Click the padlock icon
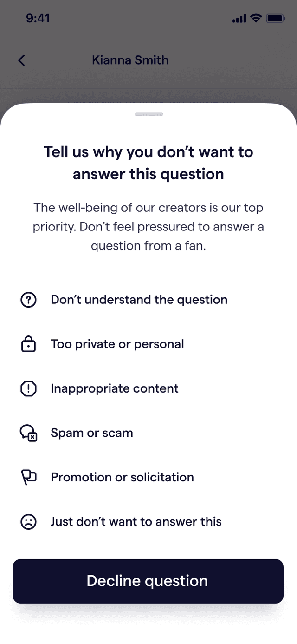The height and width of the screenshot is (644, 297). (29, 344)
